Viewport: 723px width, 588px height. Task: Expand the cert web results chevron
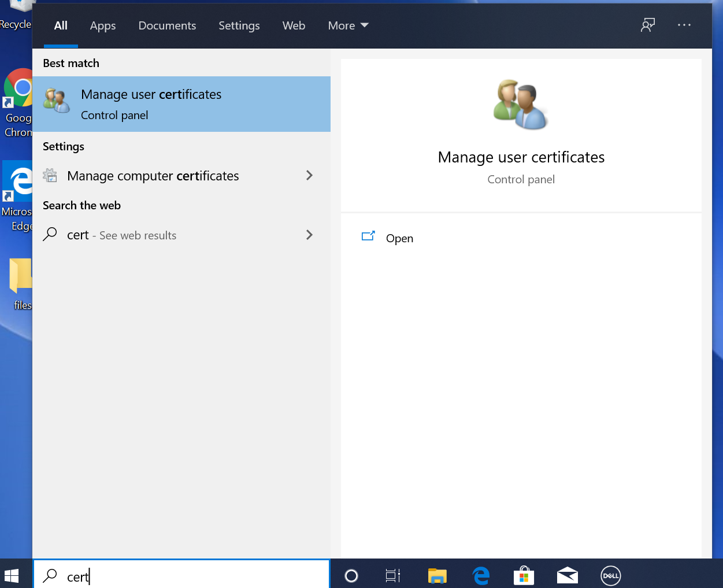(310, 235)
